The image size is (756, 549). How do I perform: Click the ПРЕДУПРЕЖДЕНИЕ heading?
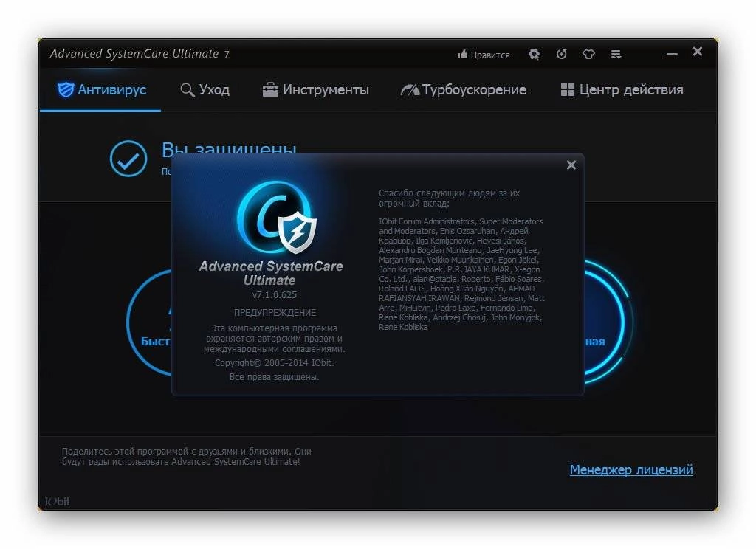(x=275, y=313)
